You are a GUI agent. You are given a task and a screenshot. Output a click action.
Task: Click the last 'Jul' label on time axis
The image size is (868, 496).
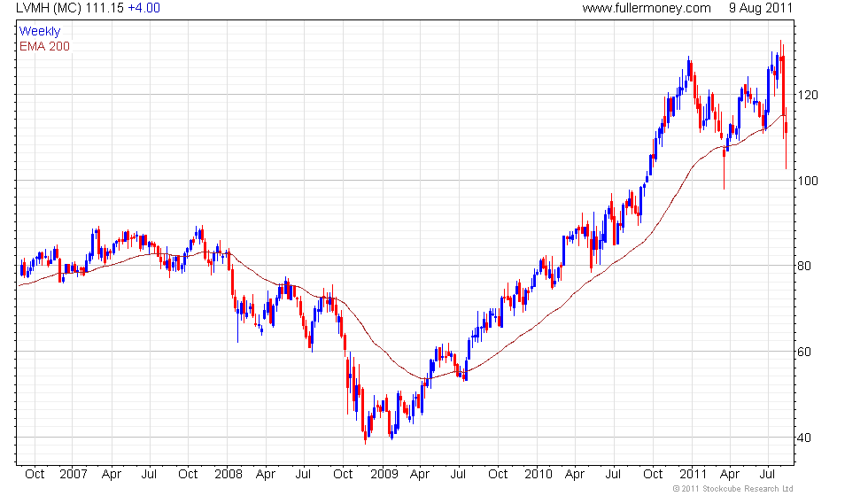767,475
